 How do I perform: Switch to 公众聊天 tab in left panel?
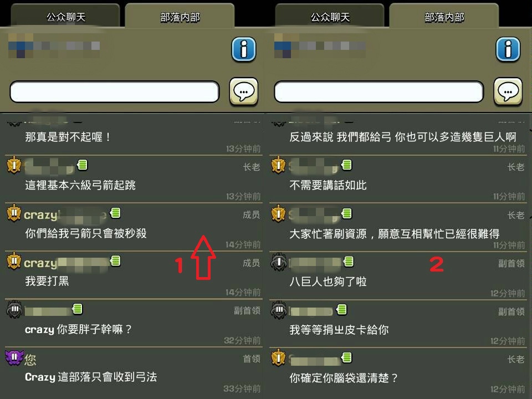(x=66, y=17)
